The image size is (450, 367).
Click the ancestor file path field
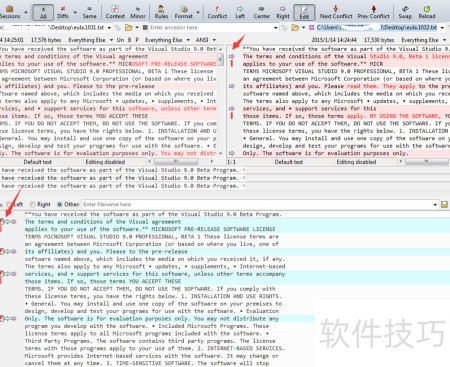[210, 28]
